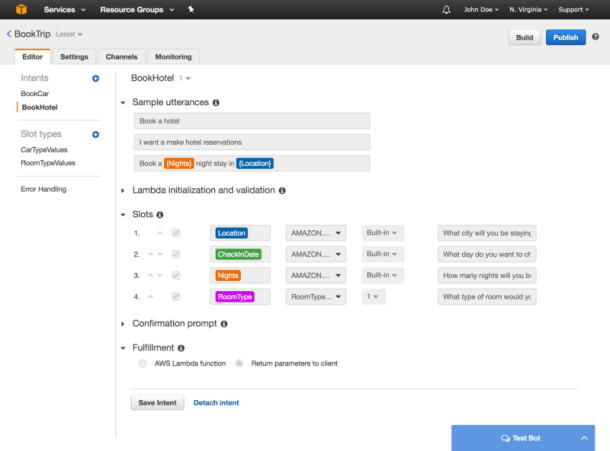Image resolution: width=610 pixels, height=451 pixels.
Task: Expand Test Bot panel chevron
Action: coord(584,438)
